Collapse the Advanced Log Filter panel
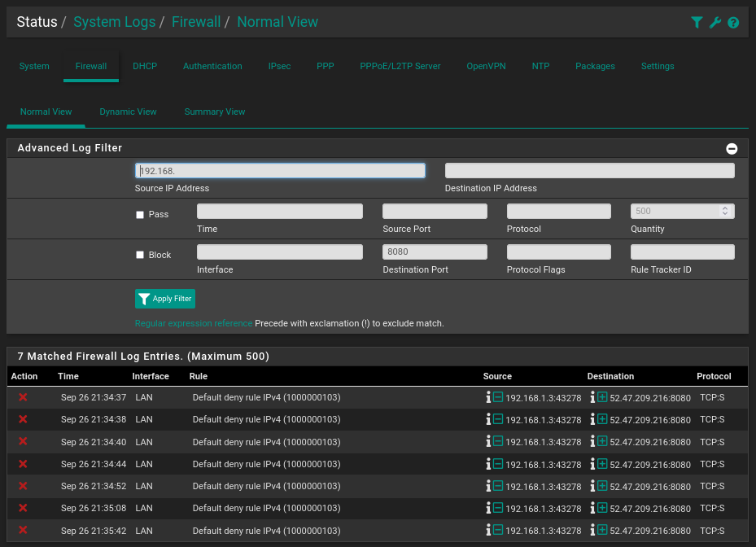This screenshot has width=756, height=547. click(x=732, y=149)
